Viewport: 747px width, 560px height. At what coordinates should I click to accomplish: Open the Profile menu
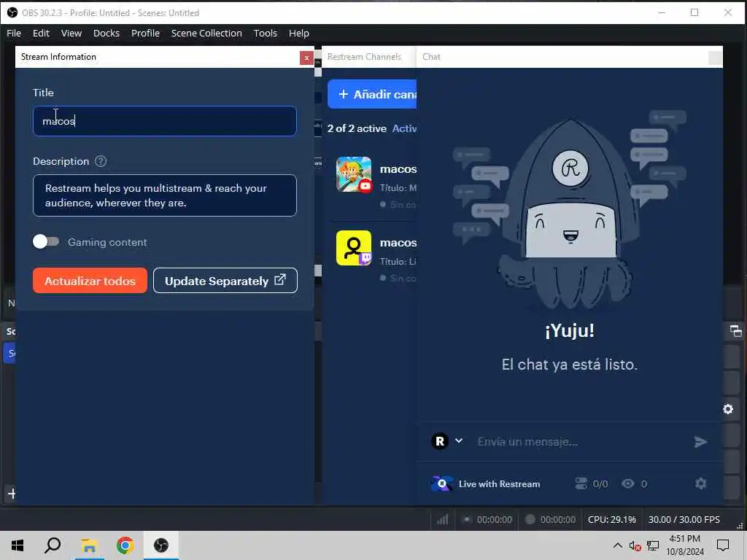[x=145, y=34]
